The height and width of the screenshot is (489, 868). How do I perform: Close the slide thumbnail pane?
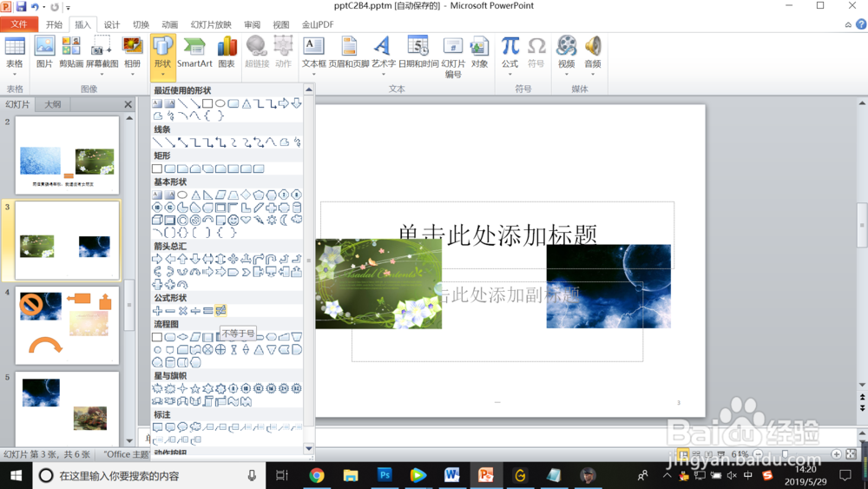[128, 104]
